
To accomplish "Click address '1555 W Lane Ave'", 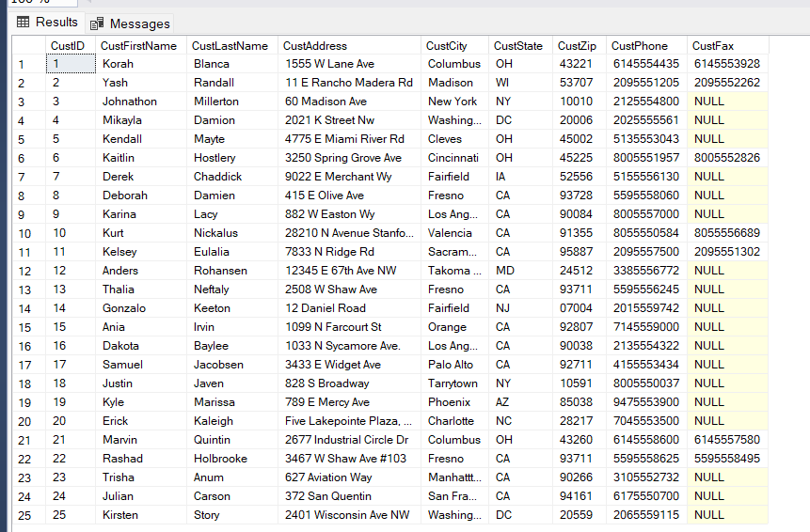I will [349, 64].
